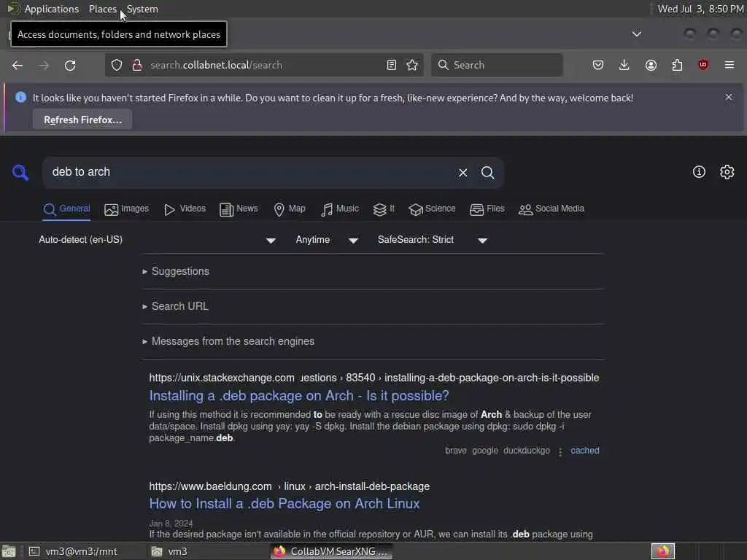Open the Places menu
This screenshot has width=747, height=560.
102,9
